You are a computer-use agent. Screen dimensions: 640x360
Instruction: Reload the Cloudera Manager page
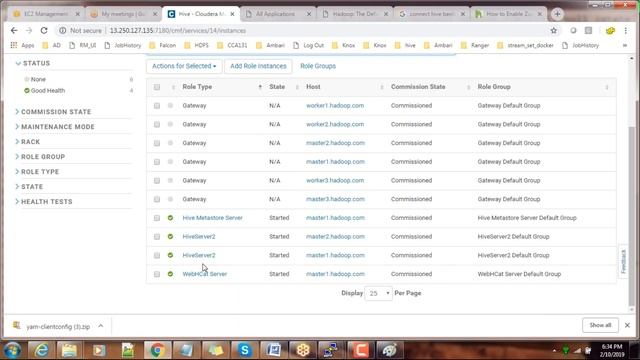tap(44, 31)
